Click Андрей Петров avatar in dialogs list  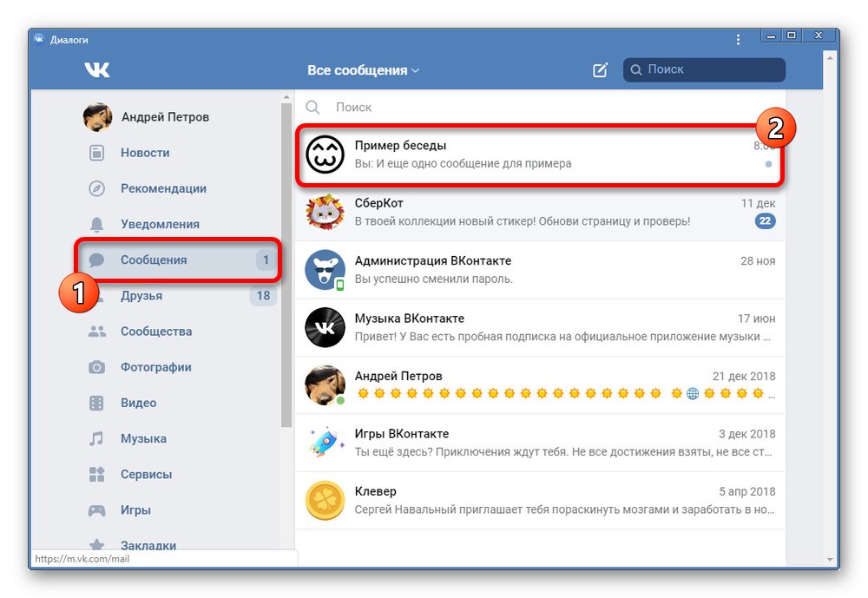pyautogui.click(x=325, y=384)
